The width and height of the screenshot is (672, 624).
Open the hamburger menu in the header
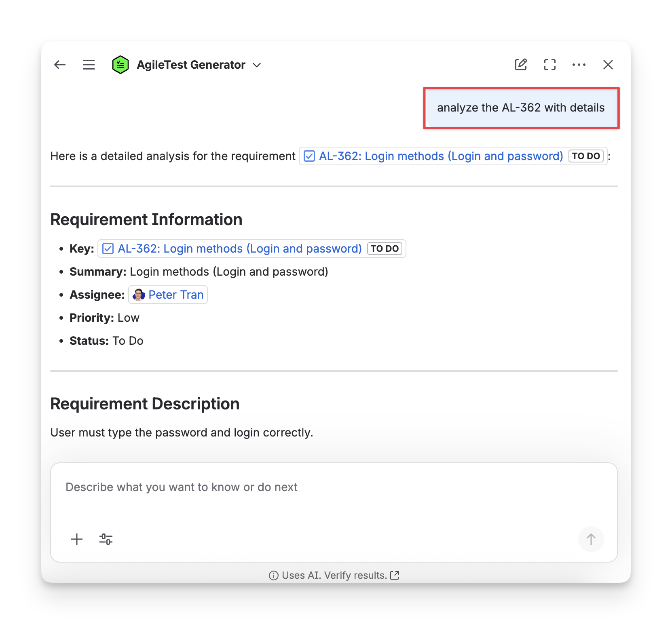click(89, 65)
